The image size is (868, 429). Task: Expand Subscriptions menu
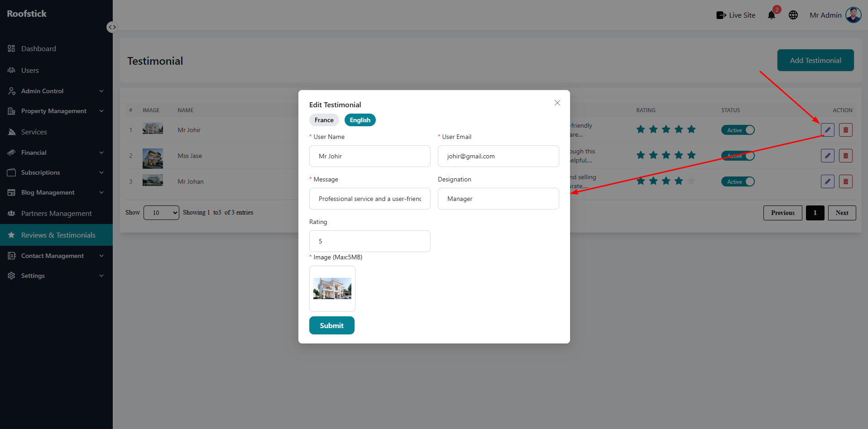click(56, 172)
